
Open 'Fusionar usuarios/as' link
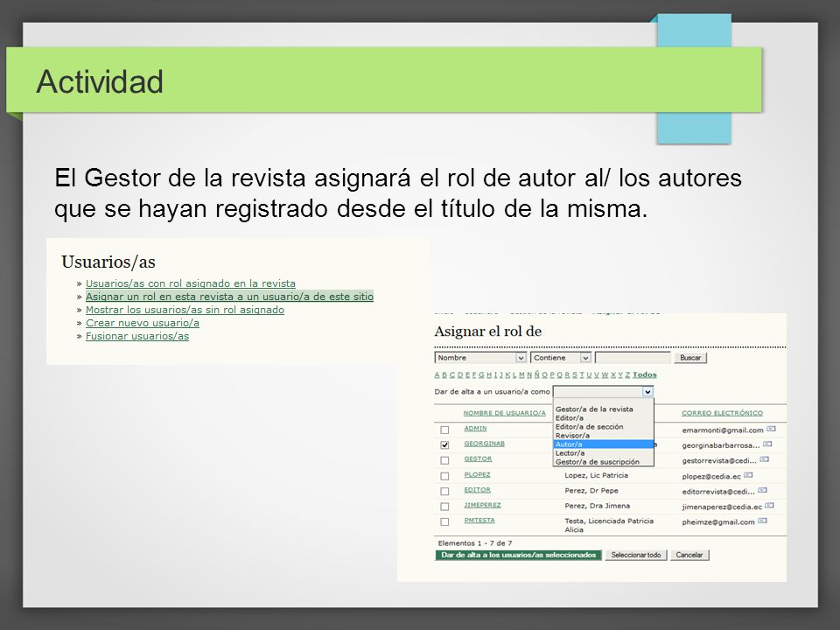[x=137, y=336]
